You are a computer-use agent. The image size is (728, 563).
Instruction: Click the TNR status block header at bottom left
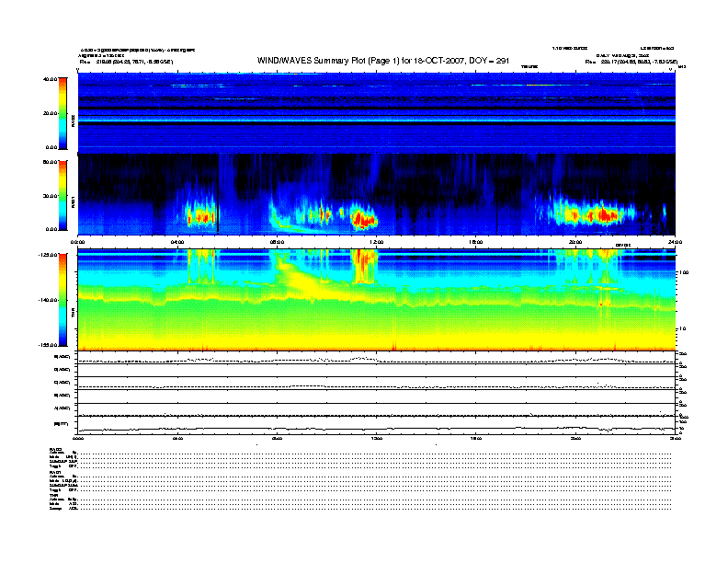[x=53, y=495]
